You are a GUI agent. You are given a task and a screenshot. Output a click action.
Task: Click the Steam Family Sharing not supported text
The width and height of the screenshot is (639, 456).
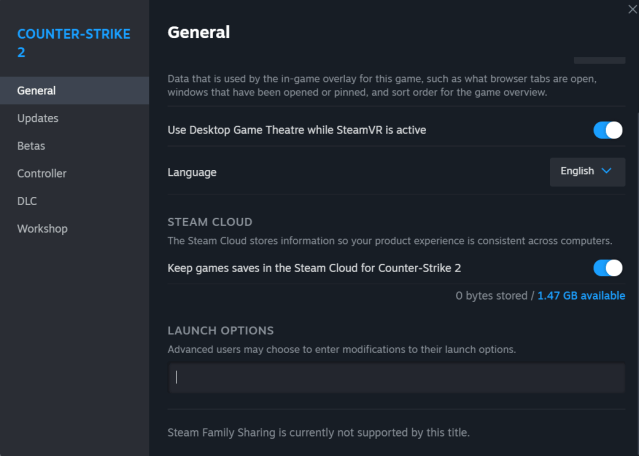tap(318, 432)
